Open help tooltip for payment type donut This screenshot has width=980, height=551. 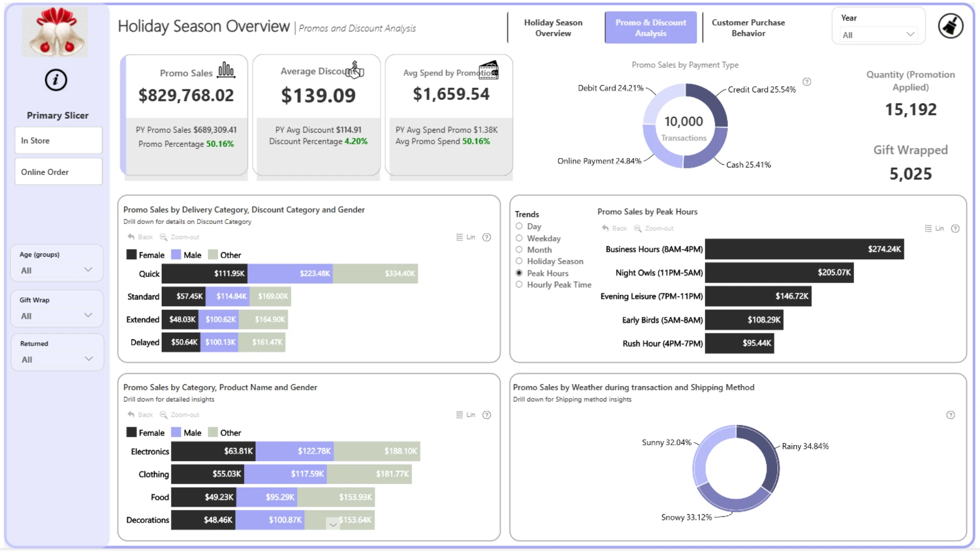click(x=807, y=82)
